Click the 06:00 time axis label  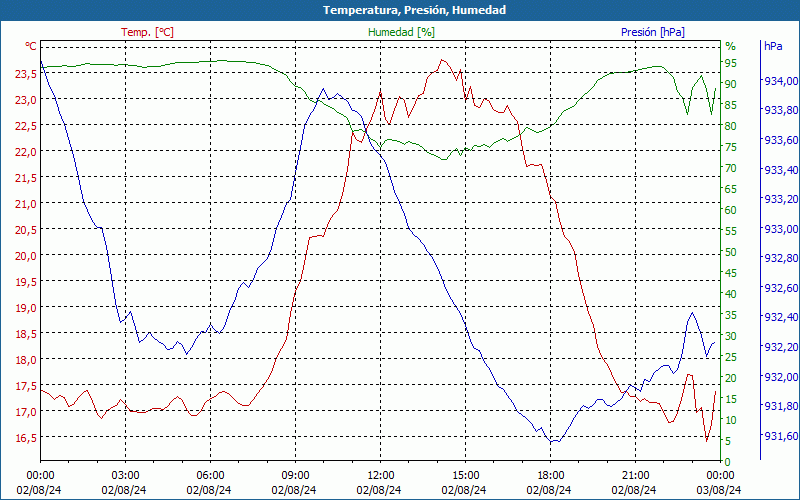pos(210,476)
